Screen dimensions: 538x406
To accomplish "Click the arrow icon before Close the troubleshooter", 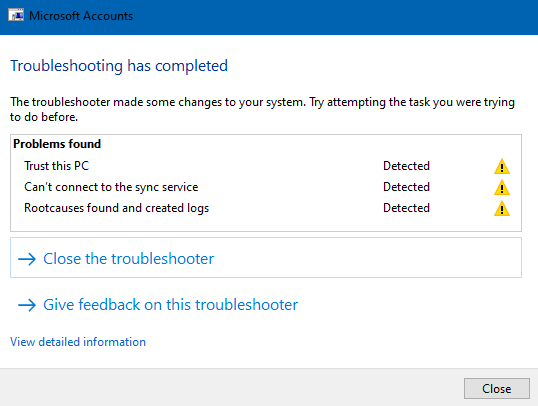I will point(27,259).
